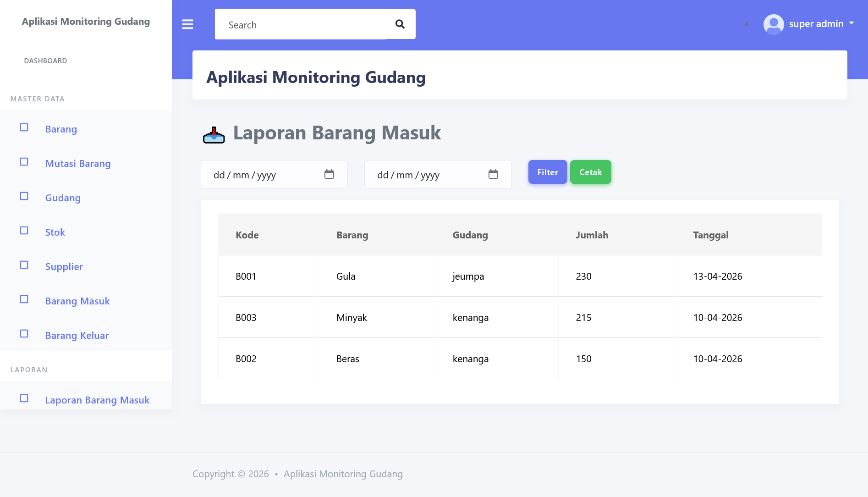This screenshot has height=497, width=868.
Task: Click the Aplikasi Monitoring Gudang sidebar brand
Action: (86, 22)
